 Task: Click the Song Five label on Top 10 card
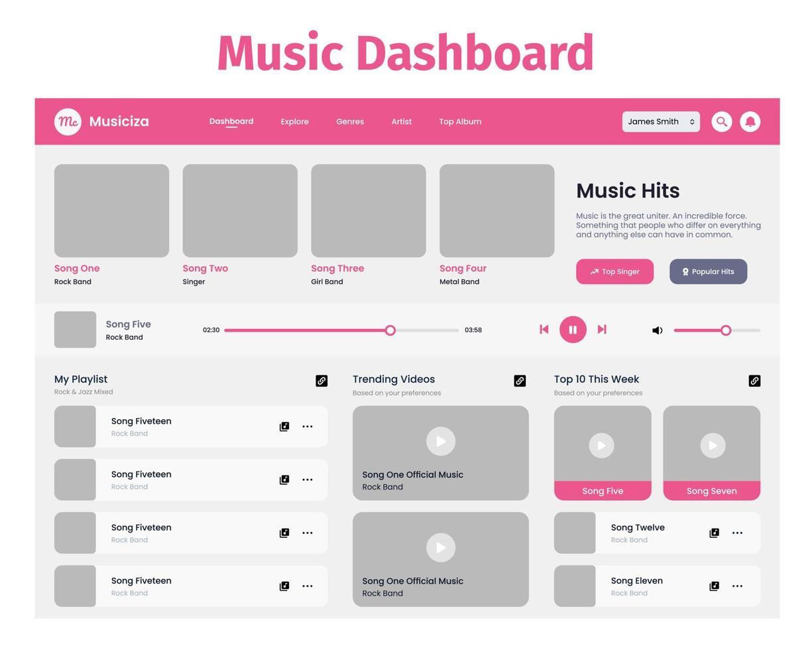click(x=603, y=491)
